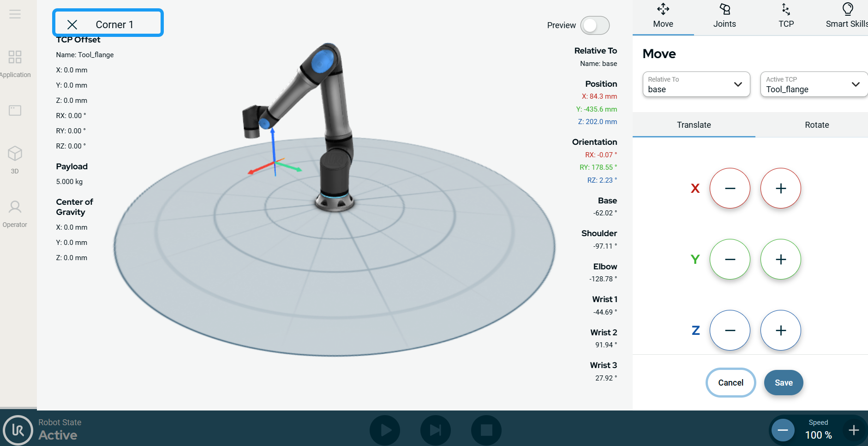The height and width of the screenshot is (446, 868).
Task: Close the Corner 1 waypoint editor
Action: tap(72, 24)
